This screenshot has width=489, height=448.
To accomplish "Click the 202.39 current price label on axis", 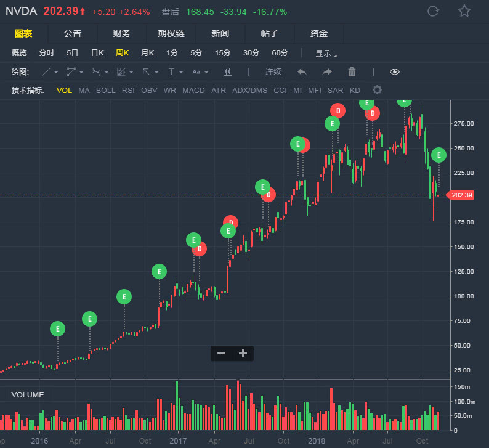I will pyautogui.click(x=461, y=195).
